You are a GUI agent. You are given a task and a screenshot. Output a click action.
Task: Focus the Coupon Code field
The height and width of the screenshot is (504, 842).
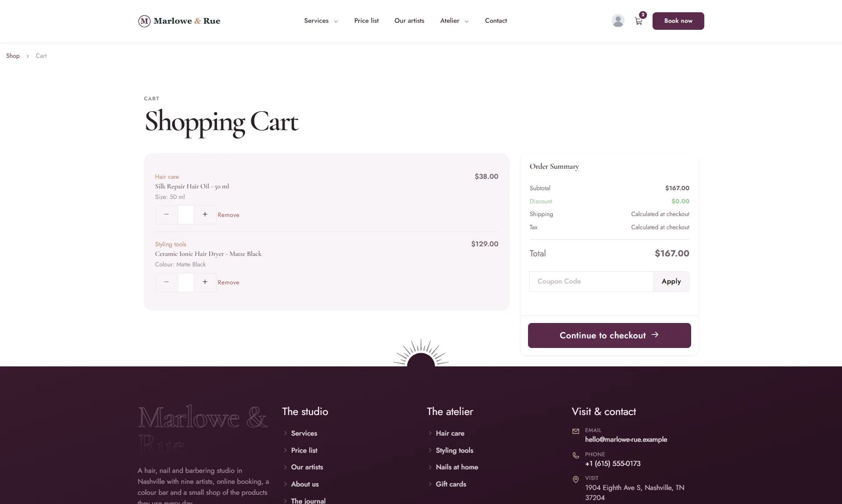592,281
